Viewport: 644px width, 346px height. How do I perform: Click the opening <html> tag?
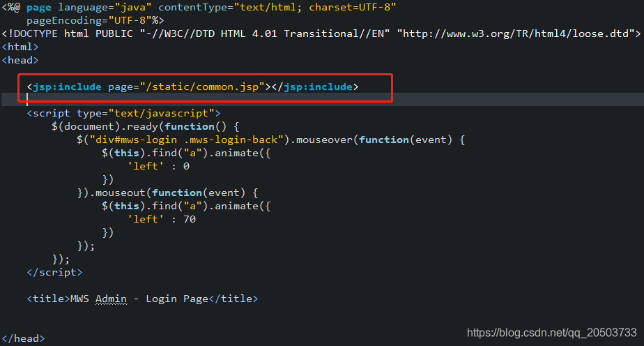[x=20, y=47]
